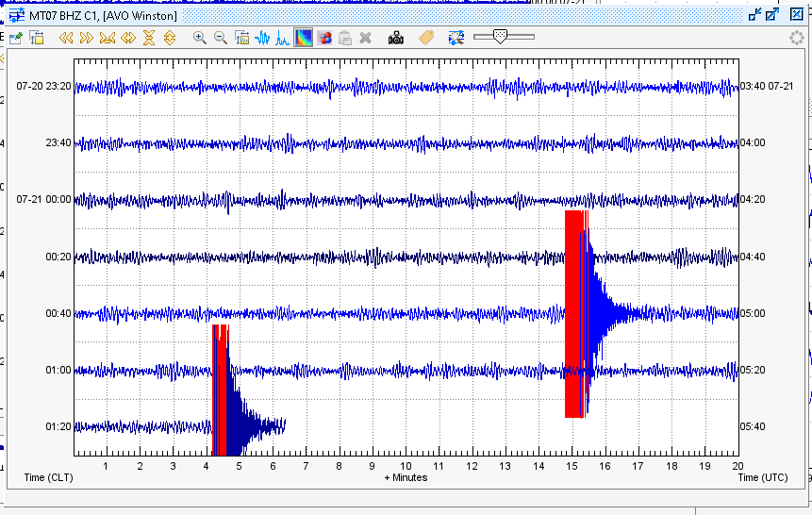
Task: Select the '07-20 23:20' time label
Action: [x=43, y=86]
